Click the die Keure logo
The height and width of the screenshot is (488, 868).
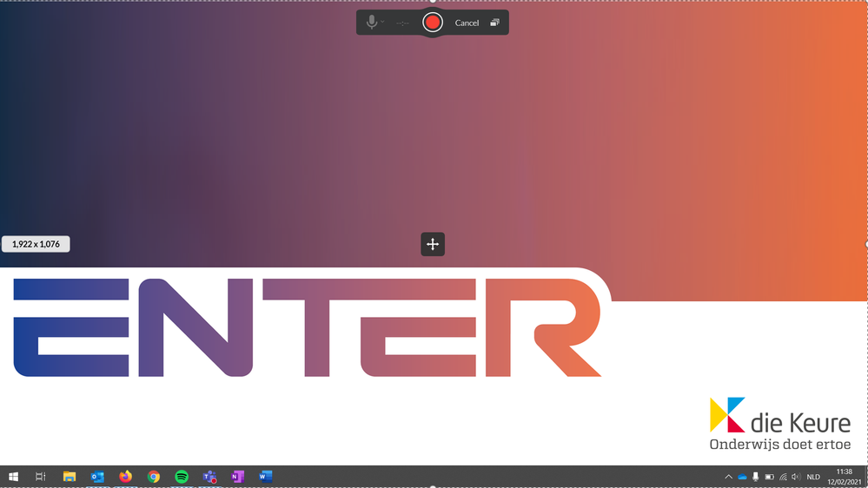(780, 423)
